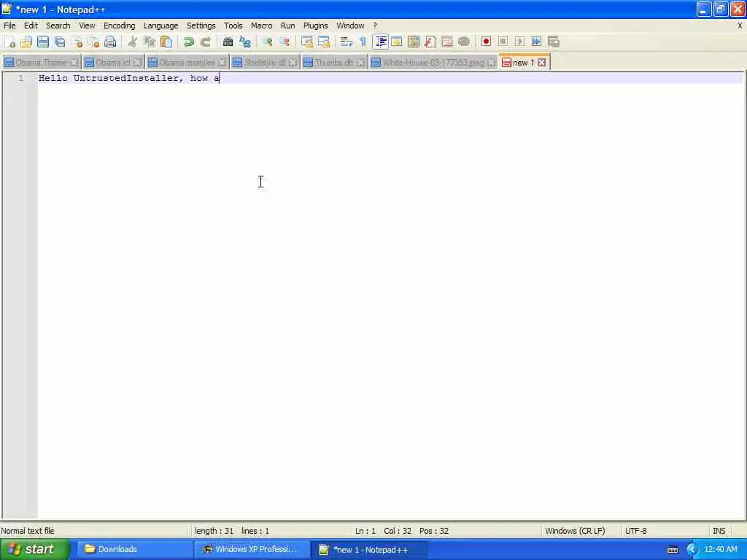Click the INS status bar indicator
Screen dimensions: 747x560
click(719, 531)
